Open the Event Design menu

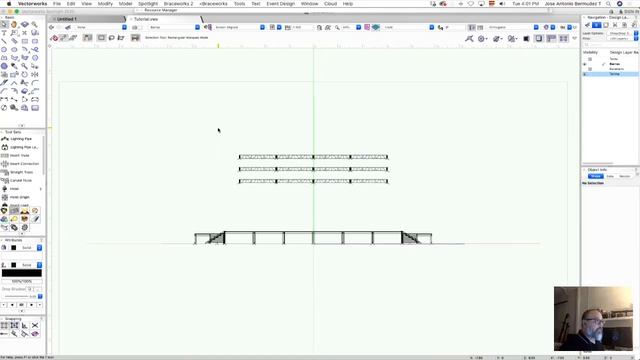[x=280, y=4]
